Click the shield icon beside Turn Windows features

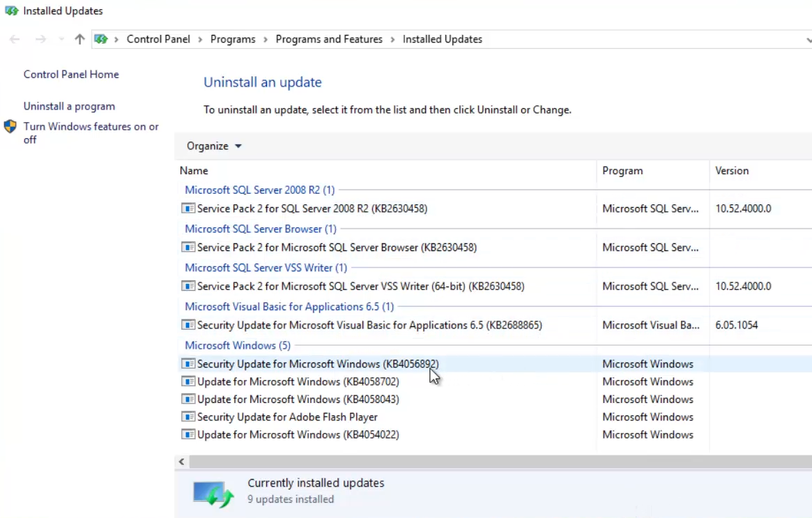[10, 126]
